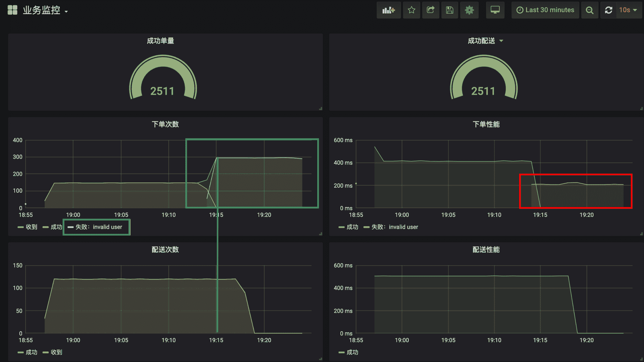The height and width of the screenshot is (362, 644).
Task: Open the 下单次数 panel title menu
Action: pyautogui.click(x=165, y=124)
